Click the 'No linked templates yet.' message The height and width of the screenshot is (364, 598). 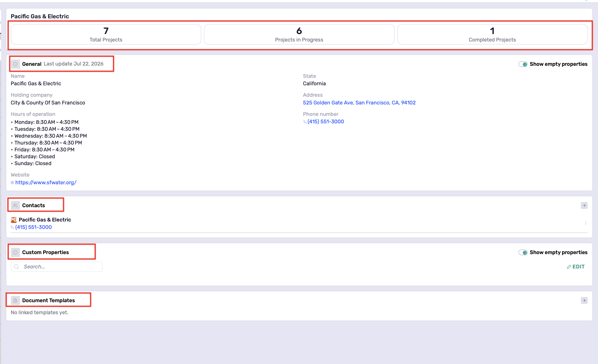pyautogui.click(x=40, y=312)
